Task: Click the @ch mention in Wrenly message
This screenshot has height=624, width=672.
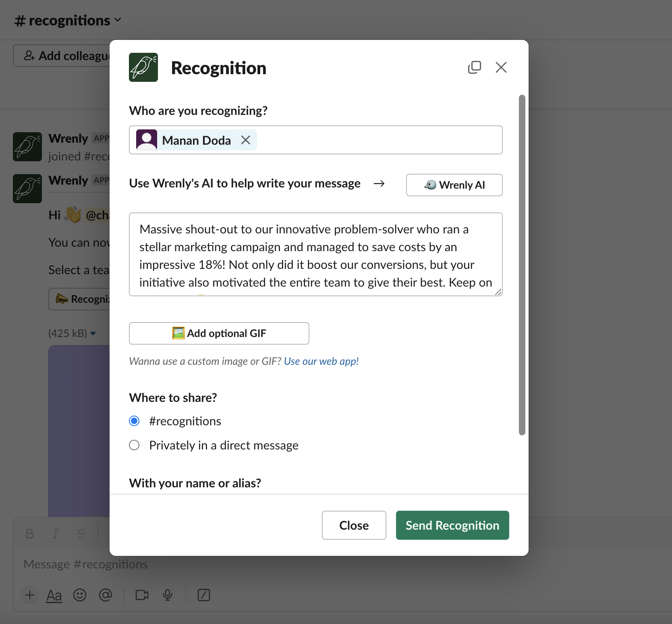Action: (97, 215)
